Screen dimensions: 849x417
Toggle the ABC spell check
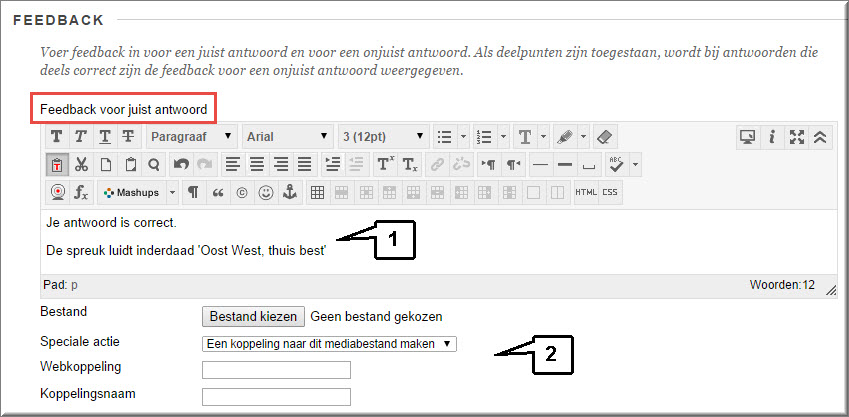(x=616, y=165)
